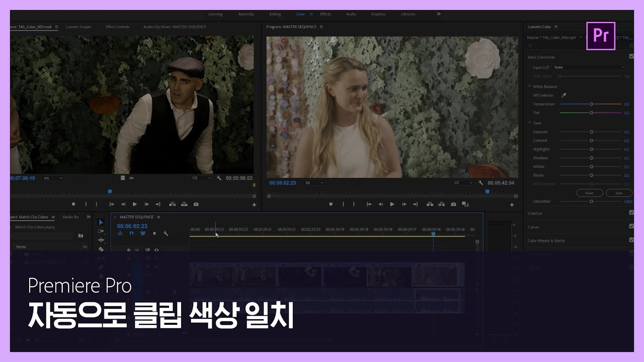The height and width of the screenshot is (362, 644).
Task: Go to In point in Source monitor
Action: (112, 204)
